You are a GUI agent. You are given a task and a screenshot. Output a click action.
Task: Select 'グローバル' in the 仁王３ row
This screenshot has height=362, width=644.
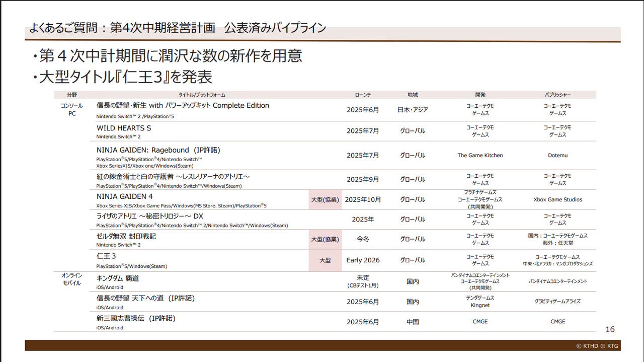(x=413, y=260)
